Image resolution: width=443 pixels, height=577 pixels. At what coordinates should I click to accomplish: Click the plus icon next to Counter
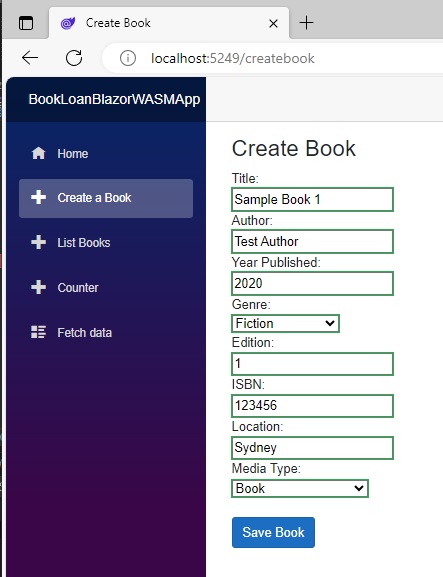coord(38,287)
